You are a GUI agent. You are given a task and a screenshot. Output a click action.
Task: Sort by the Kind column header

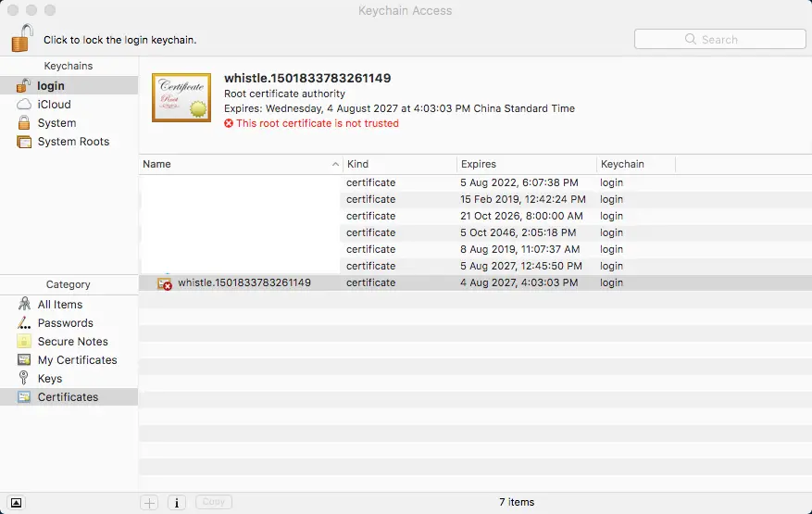point(400,164)
